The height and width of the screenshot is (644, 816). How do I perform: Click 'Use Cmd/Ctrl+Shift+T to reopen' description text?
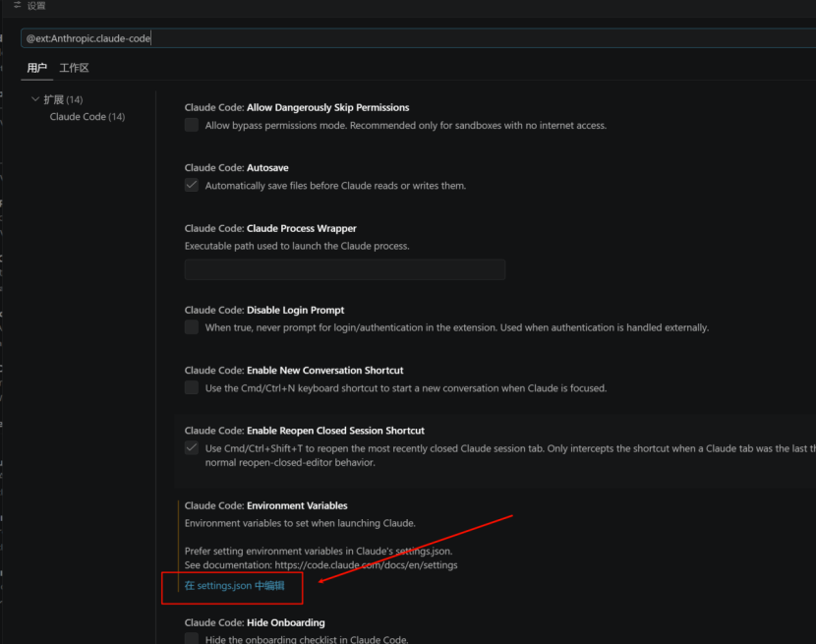pos(510,455)
